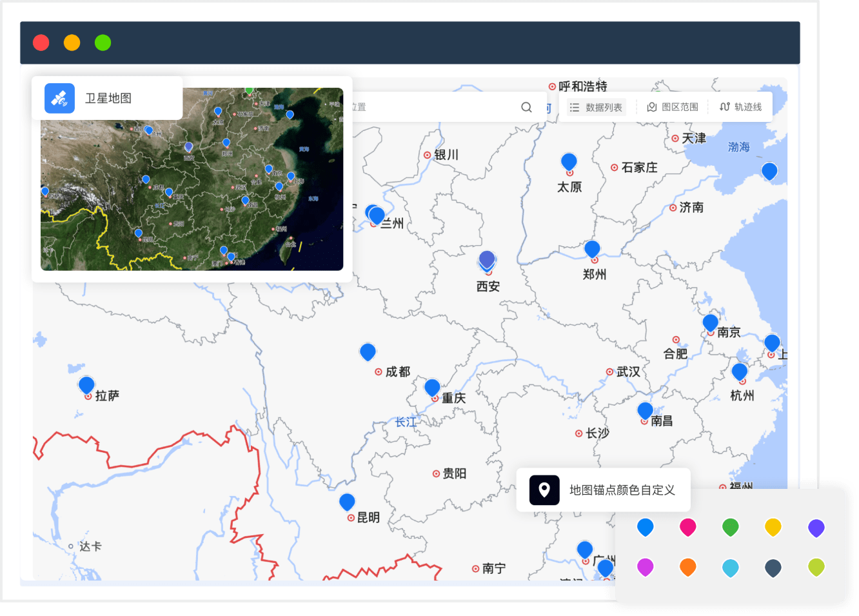Pick the pink anchor color swatch
Screen dimensions: 859x616
(x=687, y=527)
